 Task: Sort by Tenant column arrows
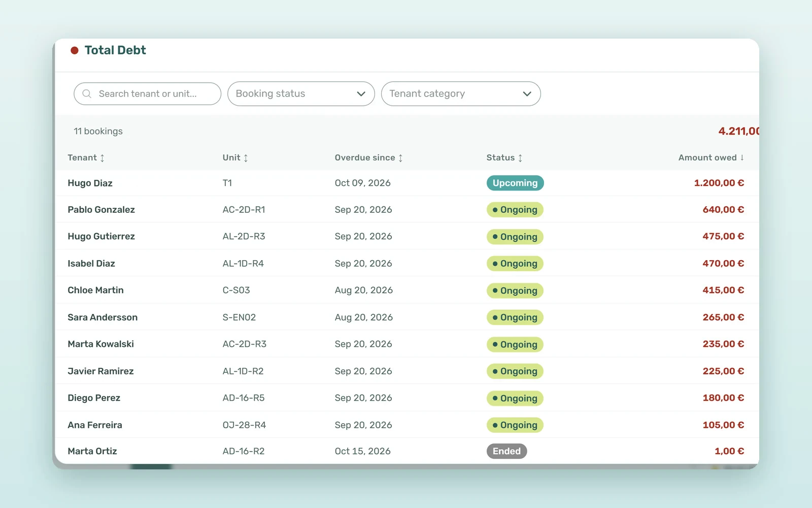102,158
